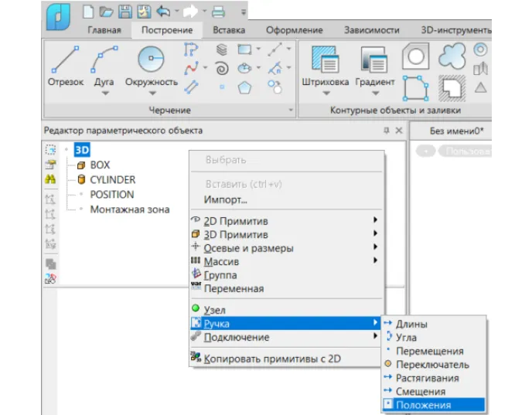Image resolution: width=532 pixels, height=415 pixels.
Task: Select Растягивания handle type
Action: (435, 378)
